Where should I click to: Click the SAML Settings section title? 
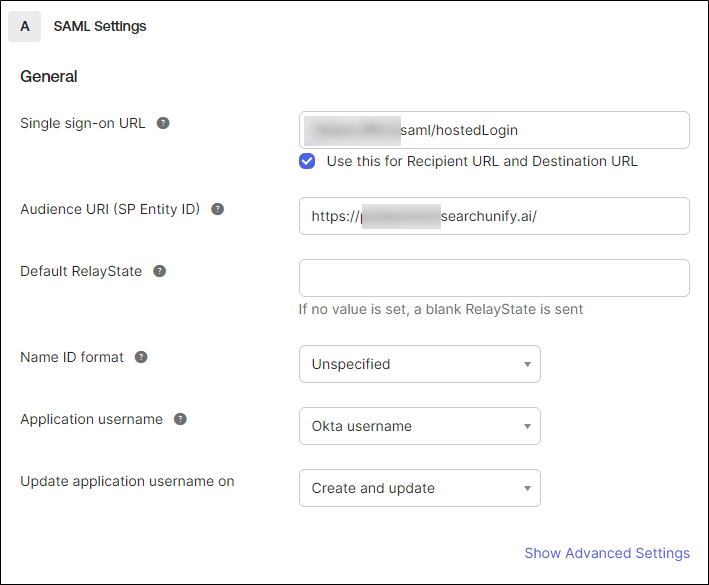pyautogui.click(x=100, y=26)
